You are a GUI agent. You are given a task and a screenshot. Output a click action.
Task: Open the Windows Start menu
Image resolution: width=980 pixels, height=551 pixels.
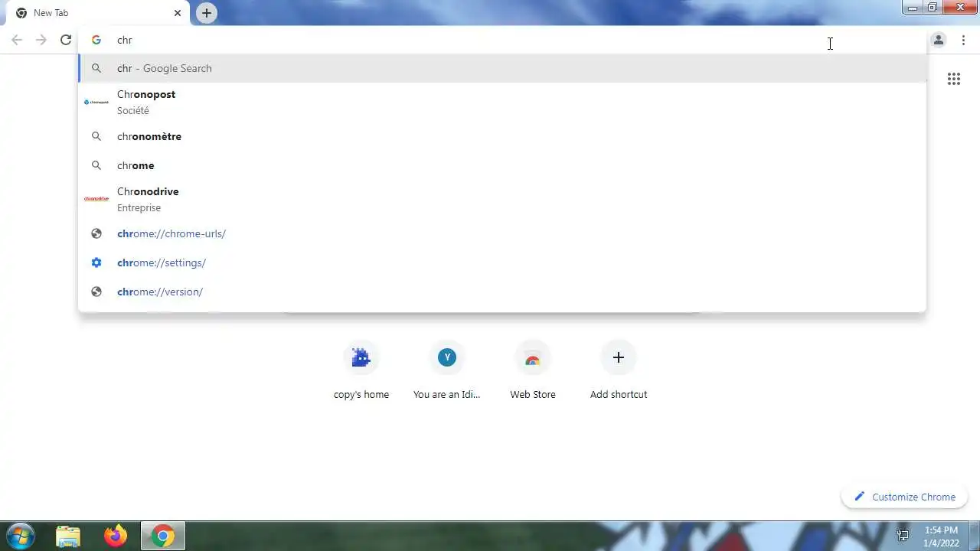[20, 536]
